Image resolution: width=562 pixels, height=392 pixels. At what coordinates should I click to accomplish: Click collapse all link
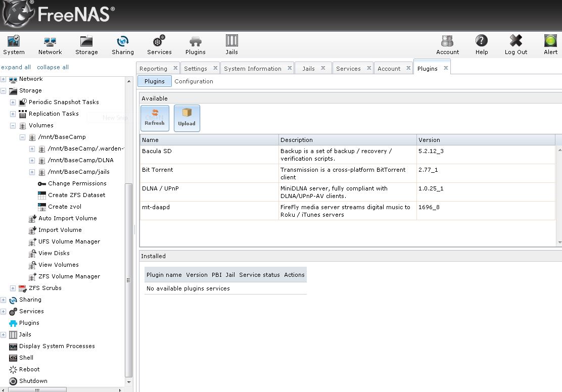pos(53,67)
